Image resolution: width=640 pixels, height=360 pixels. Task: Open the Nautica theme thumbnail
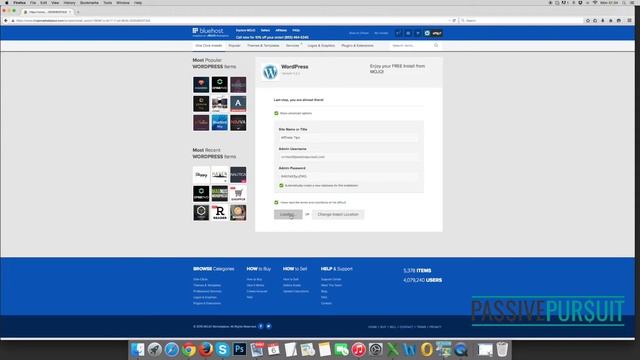click(238, 175)
